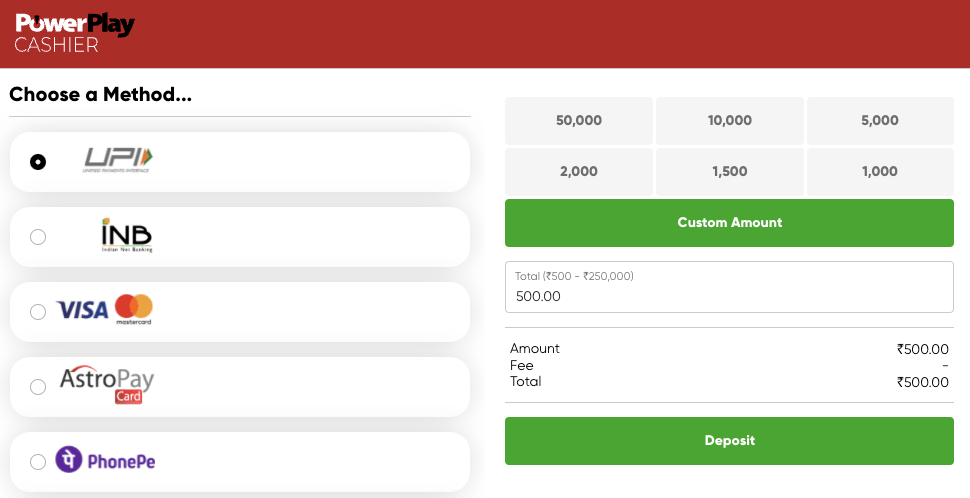Choose the 50,000 preset amount

coord(579,121)
